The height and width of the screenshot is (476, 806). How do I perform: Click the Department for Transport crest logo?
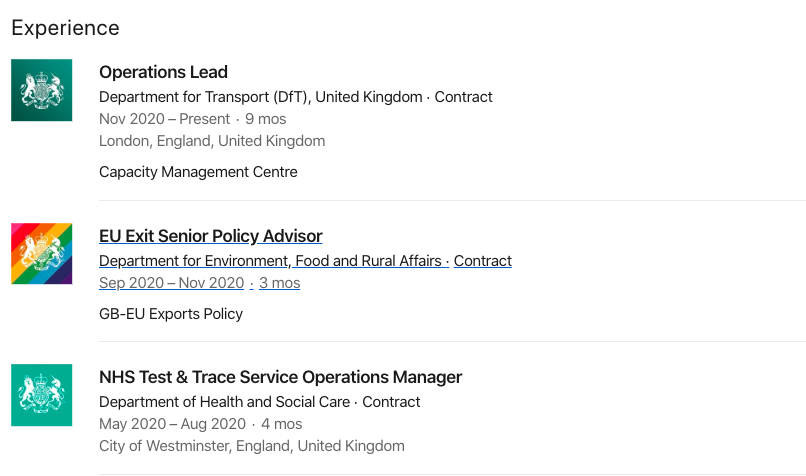pyautogui.click(x=42, y=90)
